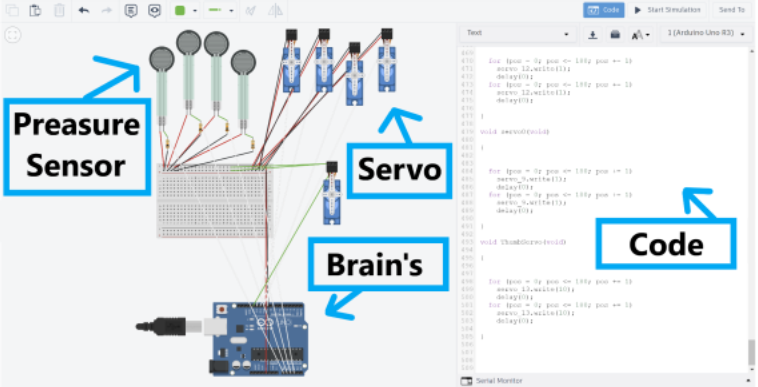758x387 pixels.
Task: Click the Send To button
Action: [731, 10]
